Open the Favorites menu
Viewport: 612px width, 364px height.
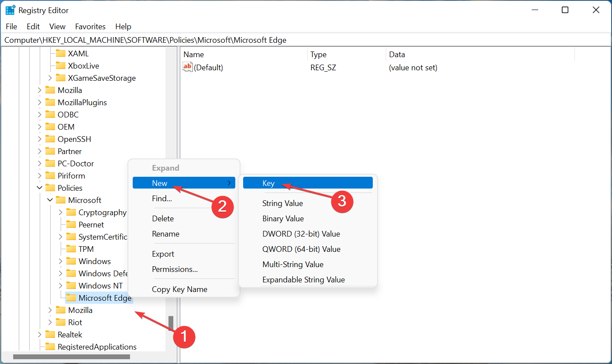point(90,26)
